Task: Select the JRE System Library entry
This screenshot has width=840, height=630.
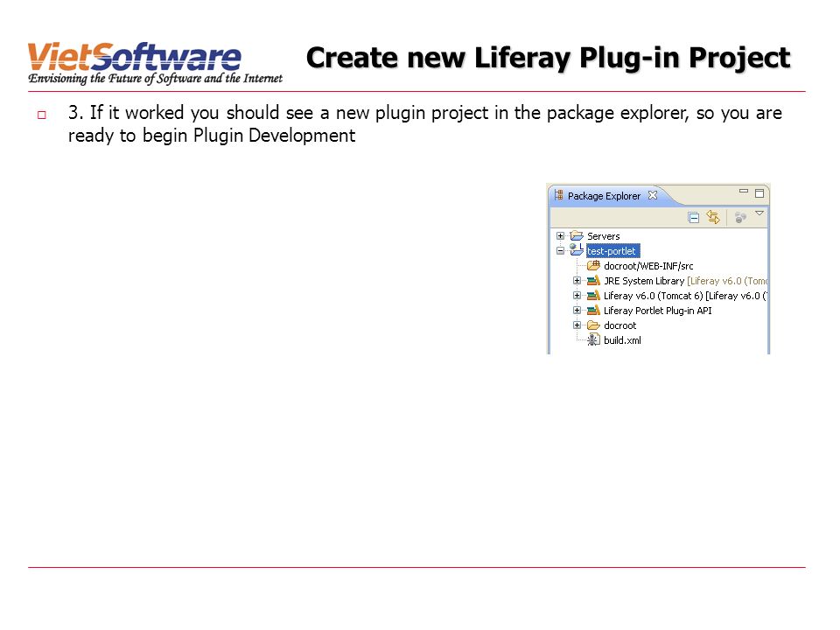Action: [x=685, y=281]
